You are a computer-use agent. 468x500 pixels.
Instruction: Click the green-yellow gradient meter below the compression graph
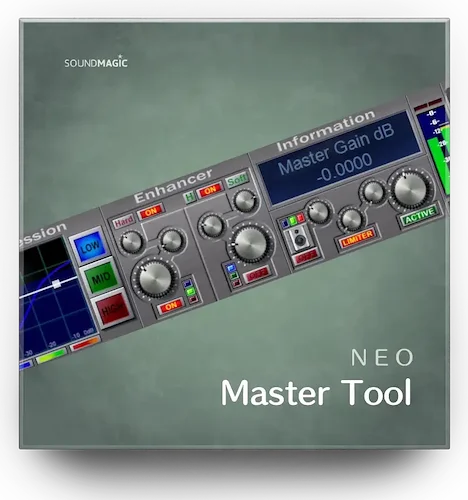[x=51, y=356]
